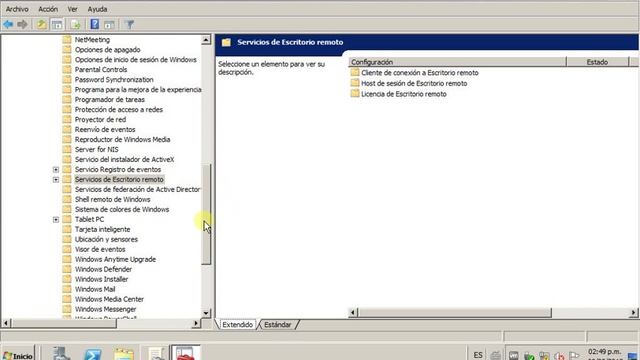This screenshot has height=360, width=640.
Task: Switch to the Extendido tab
Action: 237,324
